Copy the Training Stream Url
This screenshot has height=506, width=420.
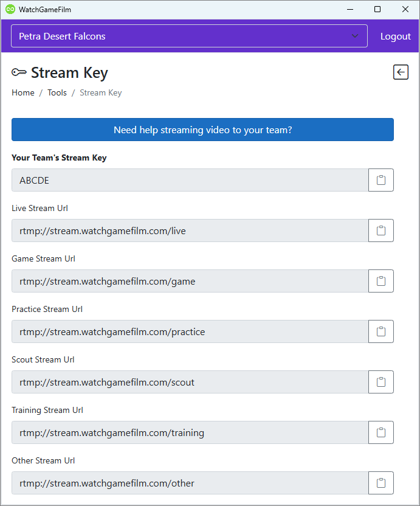(381, 432)
